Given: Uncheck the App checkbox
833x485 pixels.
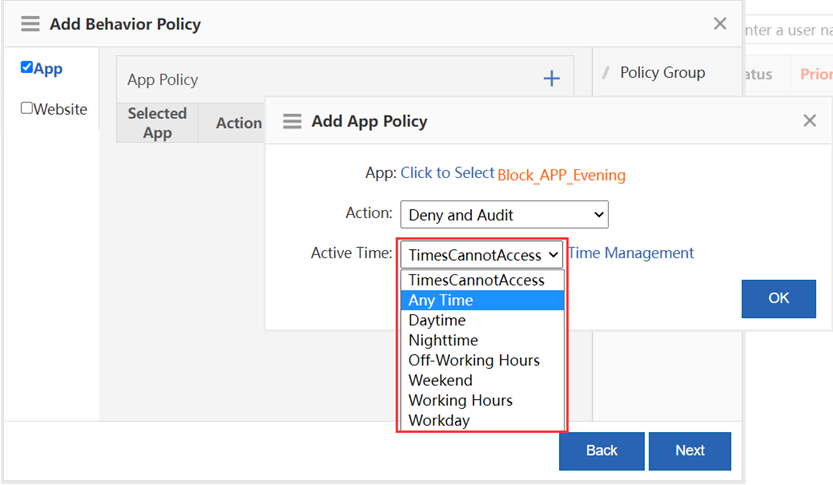Looking at the screenshot, I should [27, 68].
